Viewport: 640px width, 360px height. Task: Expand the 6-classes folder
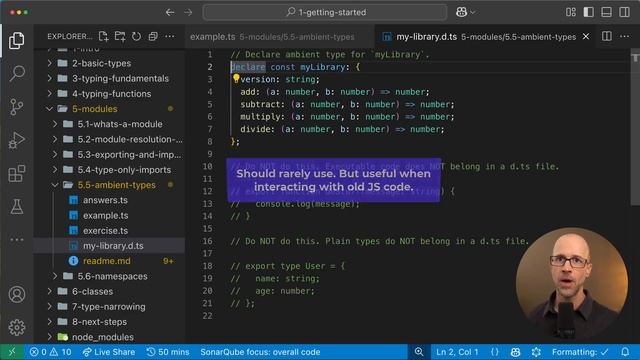click(x=109, y=291)
